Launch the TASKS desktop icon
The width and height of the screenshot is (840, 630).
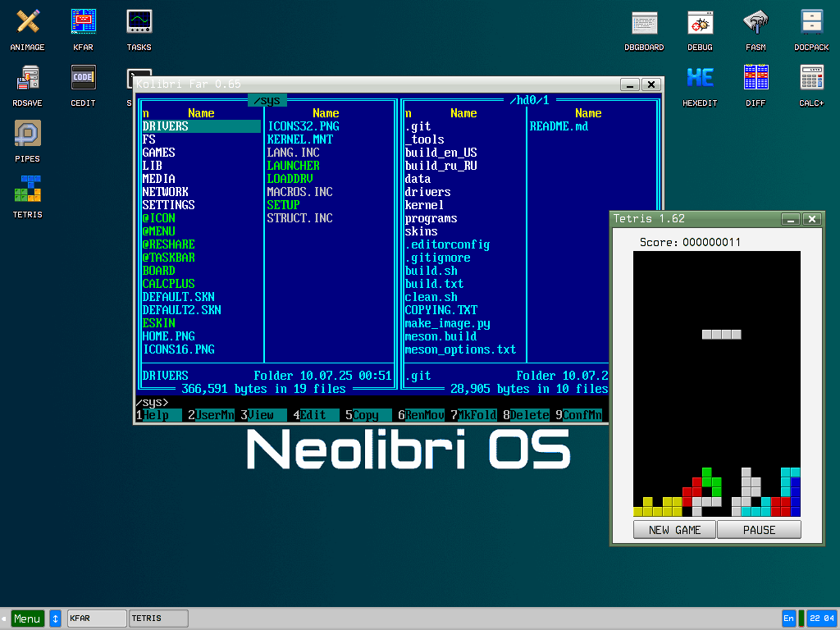[139, 30]
